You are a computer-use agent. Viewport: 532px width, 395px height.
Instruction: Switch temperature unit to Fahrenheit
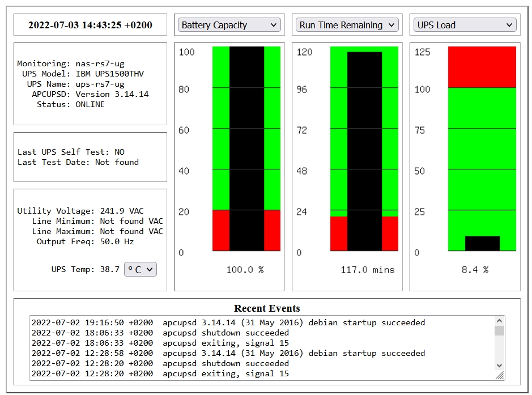140,269
